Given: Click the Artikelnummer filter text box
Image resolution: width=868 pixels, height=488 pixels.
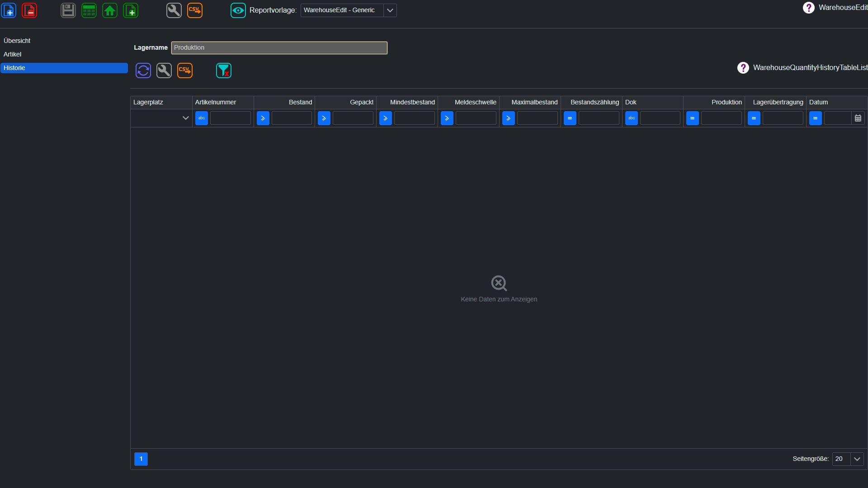Looking at the screenshot, I should 231,118.
